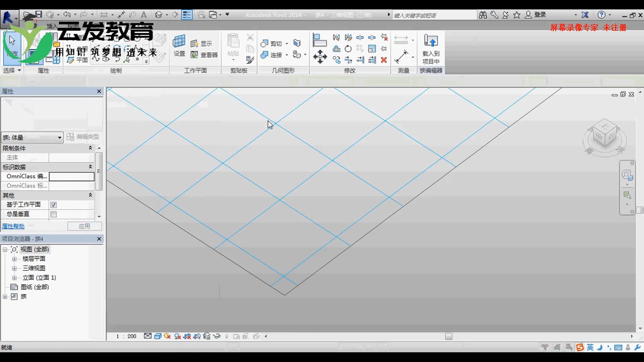Enable the 总是垂直 checkbox
644x362 pixels.
(54, 214)
